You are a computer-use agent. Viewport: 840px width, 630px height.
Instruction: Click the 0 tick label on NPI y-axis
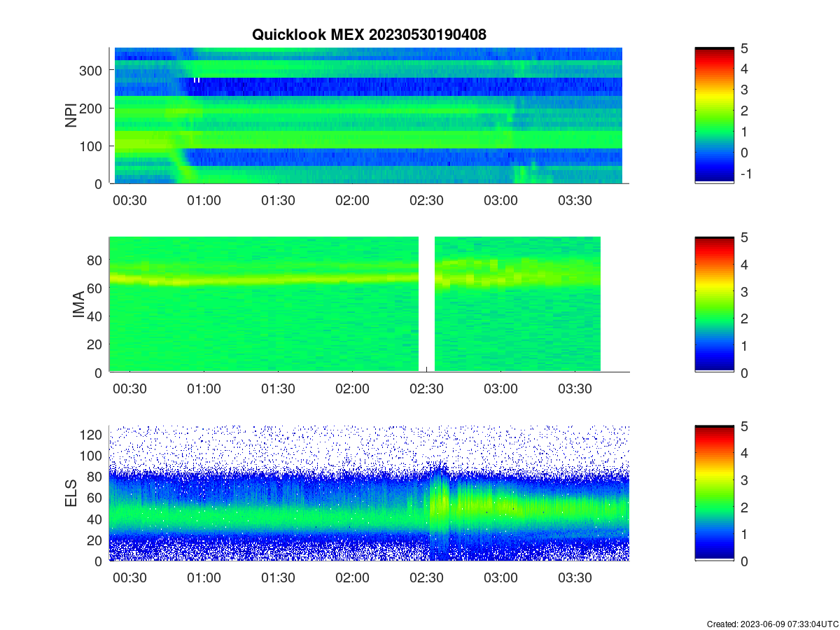point(100,183)
